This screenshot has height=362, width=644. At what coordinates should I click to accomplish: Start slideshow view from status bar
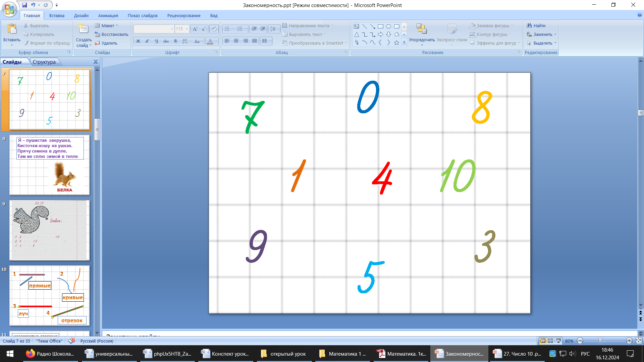558,341
